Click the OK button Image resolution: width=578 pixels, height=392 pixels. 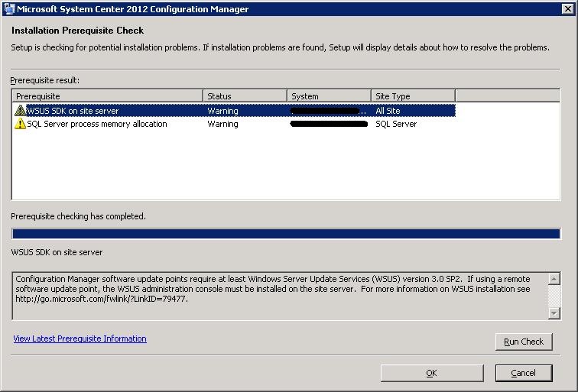pos(432,373)
